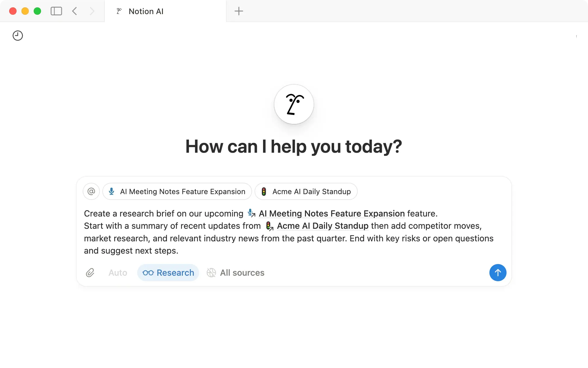Send the prompt with the blue arrow button
Viewport: 588px width, 368px height.
pyautogui.click(x=498, y=273)
